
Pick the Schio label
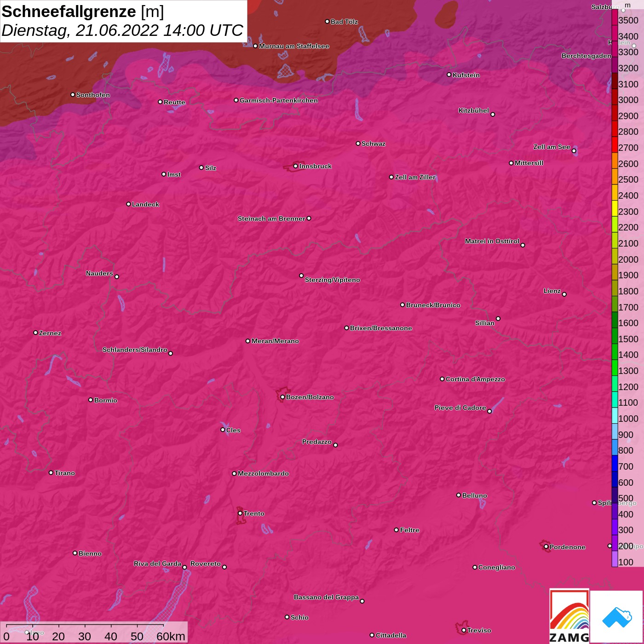click(299, 617)
